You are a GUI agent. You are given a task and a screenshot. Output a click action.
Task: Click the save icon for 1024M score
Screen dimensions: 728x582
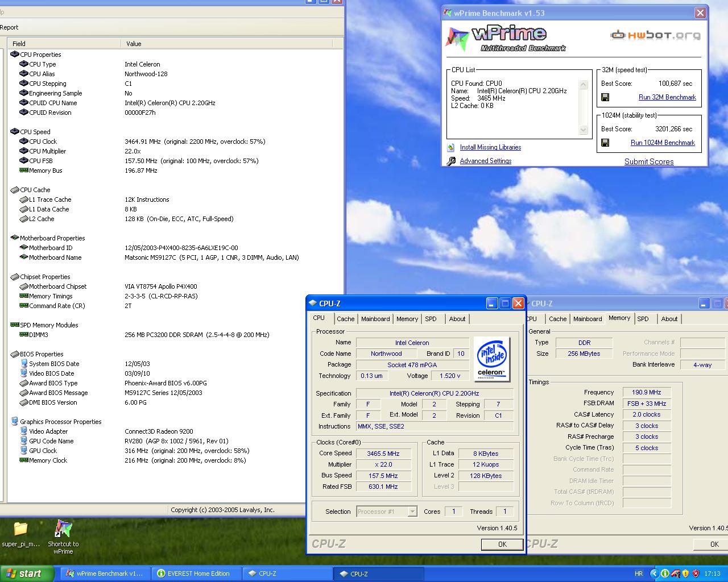pos(605,143)
